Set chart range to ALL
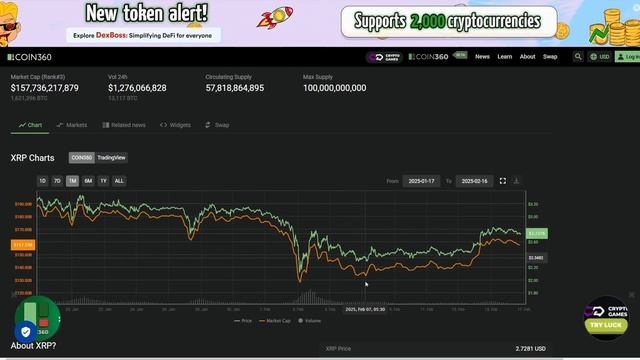Image resolution: width=640 pixels, height=360 pixels. coord(119,181)
